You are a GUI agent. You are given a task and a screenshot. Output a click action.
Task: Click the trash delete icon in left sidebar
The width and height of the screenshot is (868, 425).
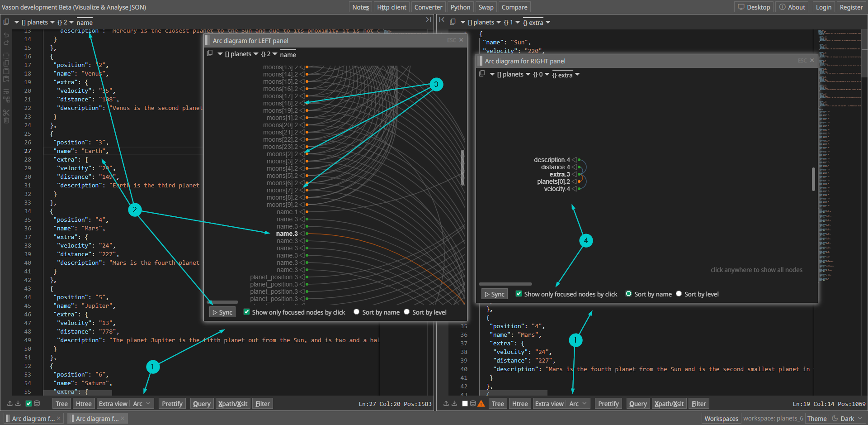point(6,121)
